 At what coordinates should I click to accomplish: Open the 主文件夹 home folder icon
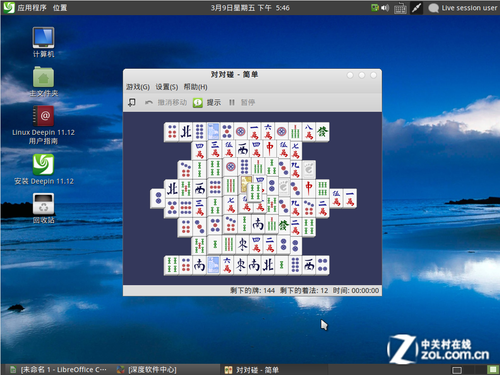[x=43, y=82]
